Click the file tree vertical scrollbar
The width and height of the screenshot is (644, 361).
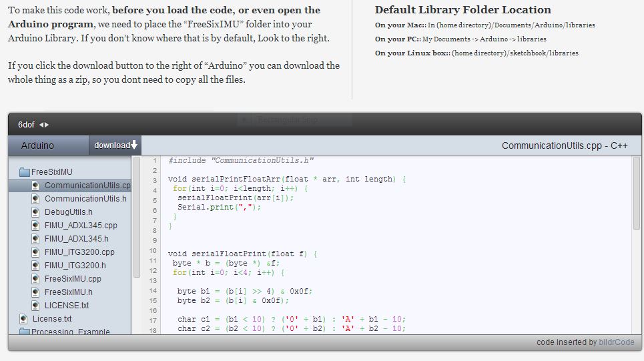[137, 217]
